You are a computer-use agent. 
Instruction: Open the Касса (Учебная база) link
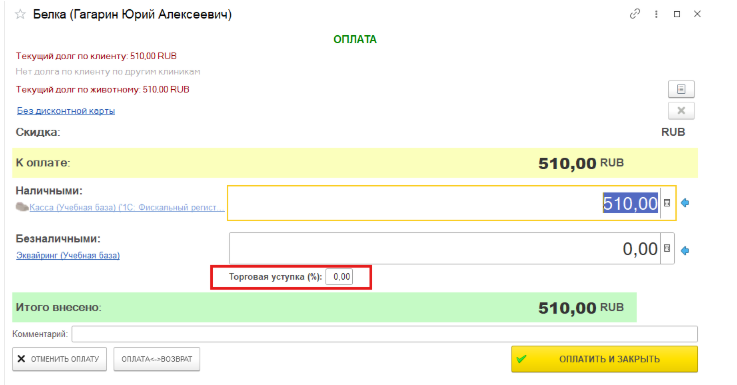pos(127,207)
